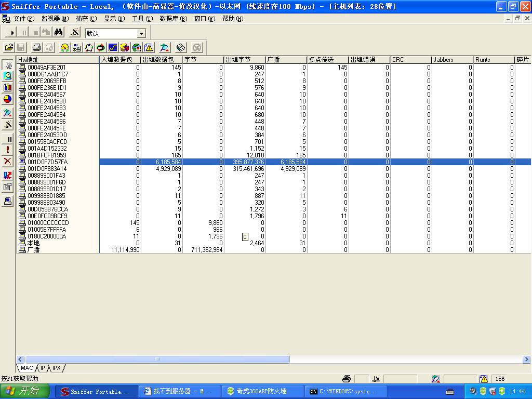532x399 pixels.
Task: Open the Dashboard gauge icon
Action: (x=65, y=48)
